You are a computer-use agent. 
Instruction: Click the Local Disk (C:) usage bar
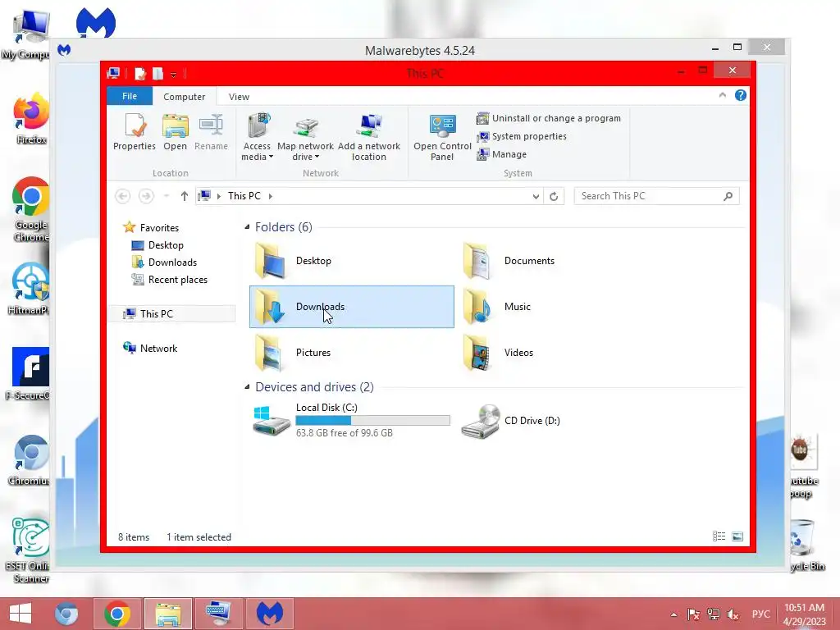point(373,421)
